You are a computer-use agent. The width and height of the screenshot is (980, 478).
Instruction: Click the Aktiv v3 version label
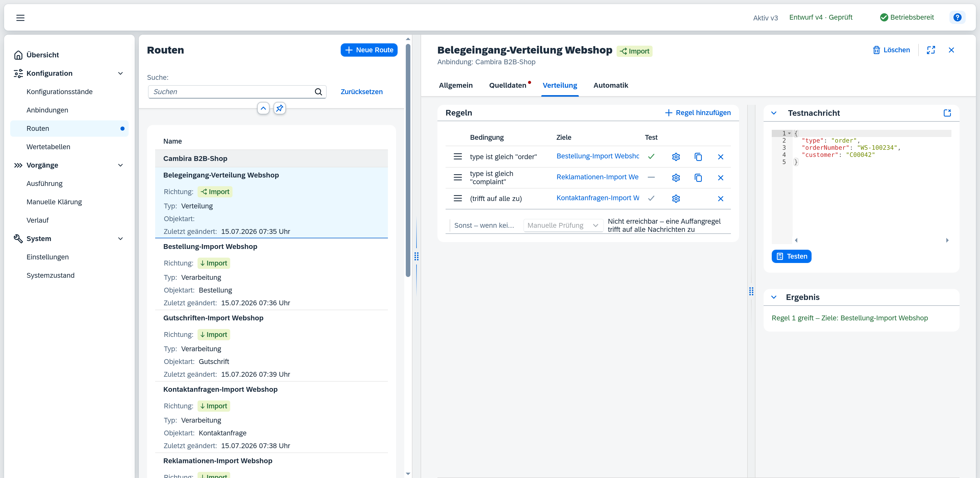(x=765, y=18)
